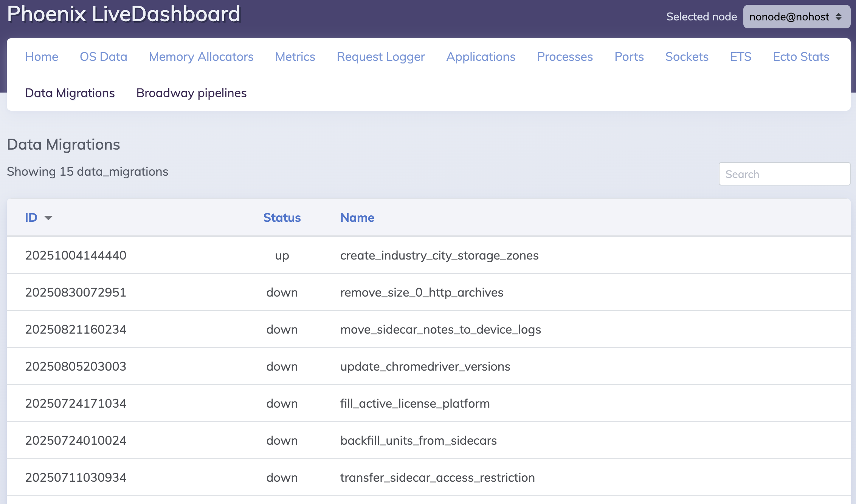Select migration create_industry_city_storage_zones row

(x=439, y=255)
